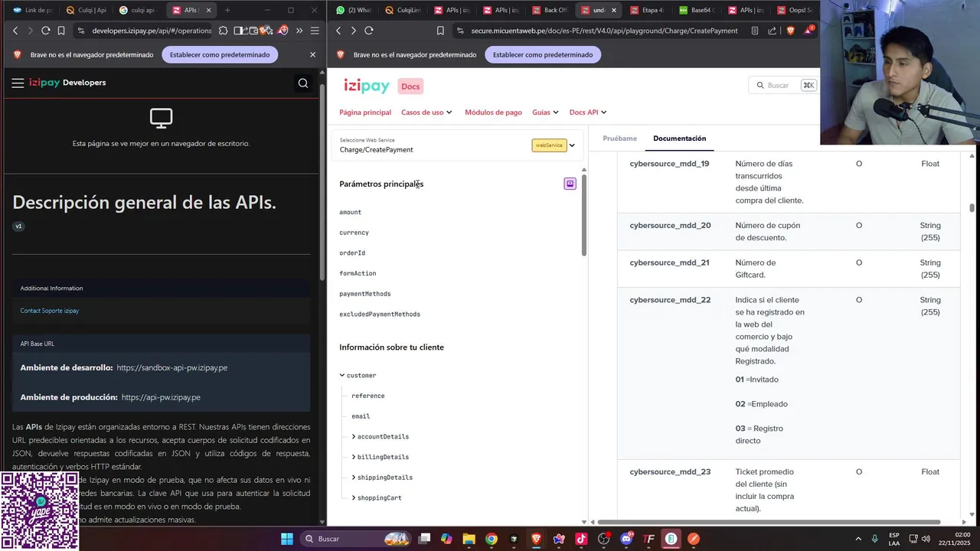
Task: Open Copilot icon in taskbar
Action: tap(446, 539)
